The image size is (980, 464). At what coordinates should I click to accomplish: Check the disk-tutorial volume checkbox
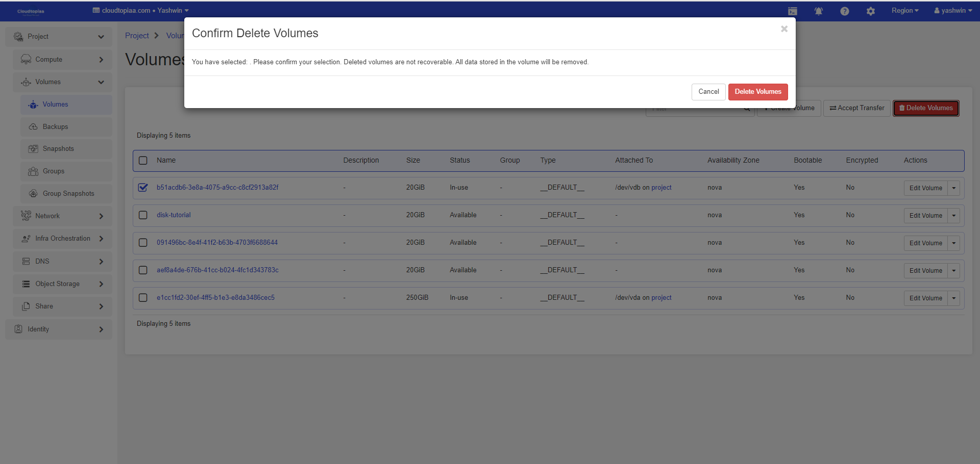point(143,215)
